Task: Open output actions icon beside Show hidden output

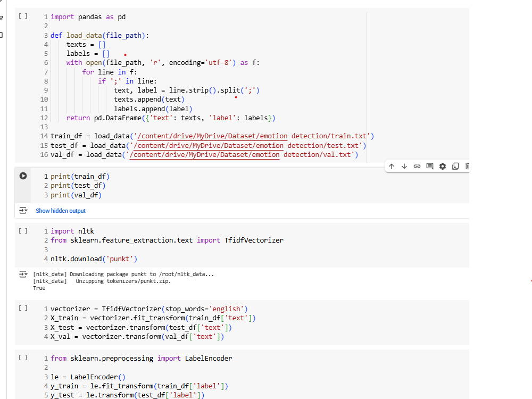Action: 23,210
